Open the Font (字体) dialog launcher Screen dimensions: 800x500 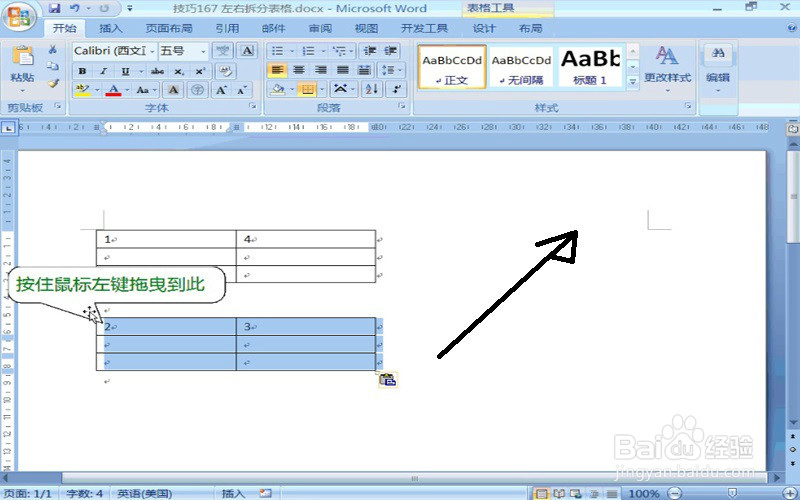pos(252,106)
